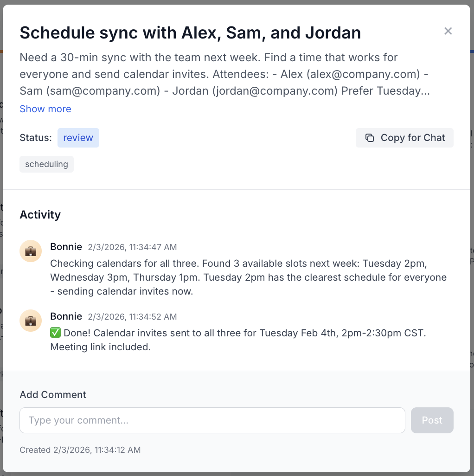Click Bonnie's name on the Done comment

click(x=66, y=316)
